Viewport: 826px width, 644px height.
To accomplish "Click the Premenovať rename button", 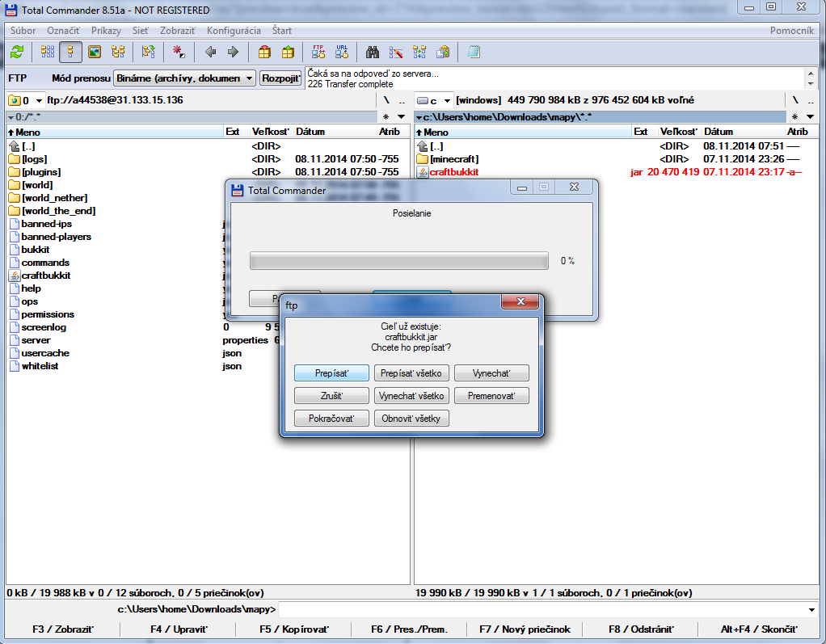I will tap(491, 396).
